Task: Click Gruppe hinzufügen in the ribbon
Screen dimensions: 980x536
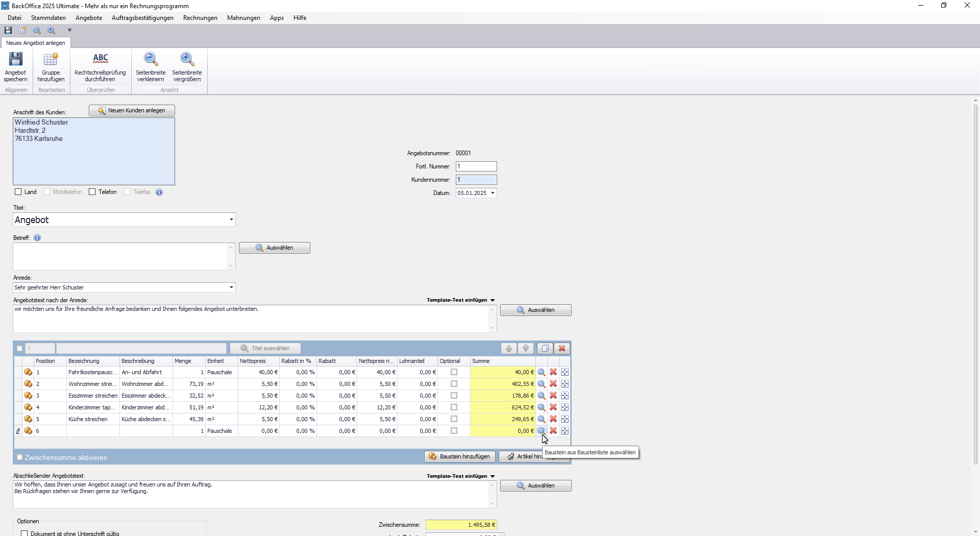Action: (51, 67)
